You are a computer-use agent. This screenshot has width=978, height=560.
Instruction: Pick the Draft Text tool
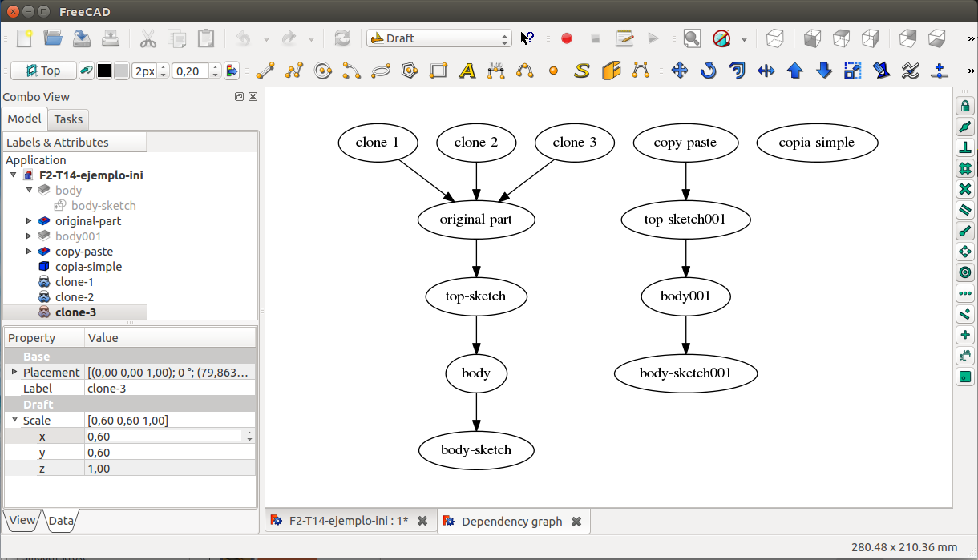pos(467,71)
